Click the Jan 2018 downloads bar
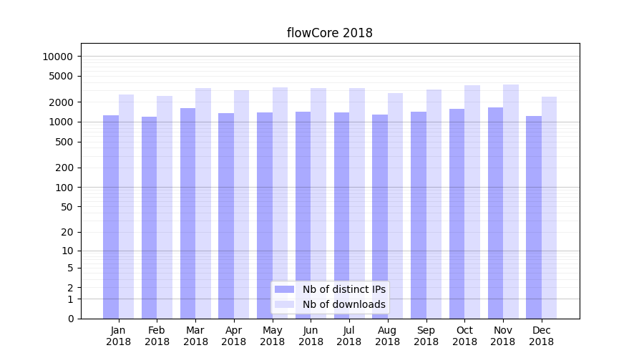644x358 pixels. (x=126, y=208)
